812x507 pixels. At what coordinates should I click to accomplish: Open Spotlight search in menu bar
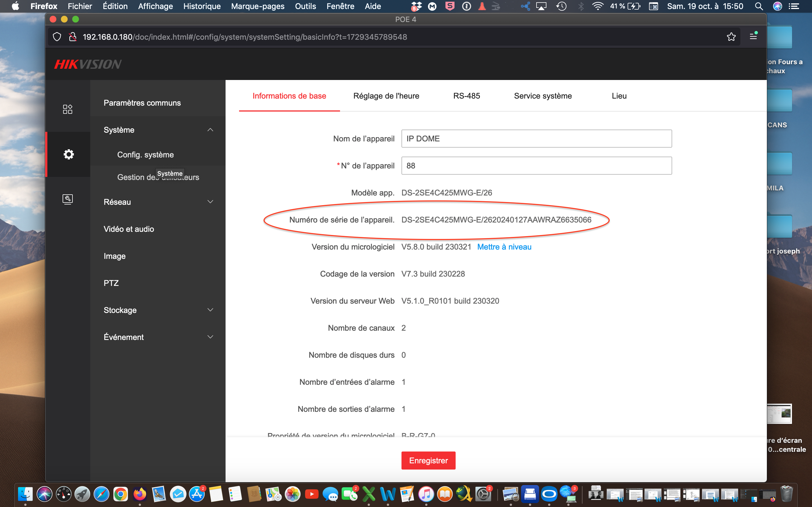coord(759,6)
